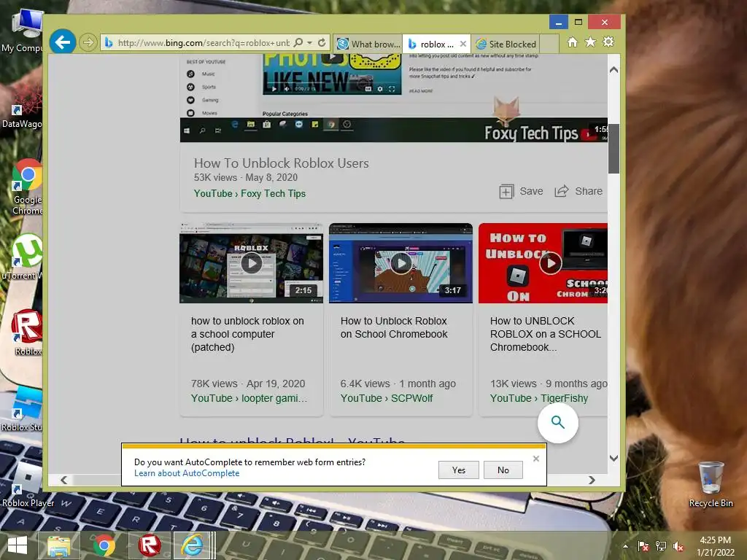Play the embedded Foxy Tech Tips preview
The width and height of the screenshot is (747, 560).
(274, 89)
